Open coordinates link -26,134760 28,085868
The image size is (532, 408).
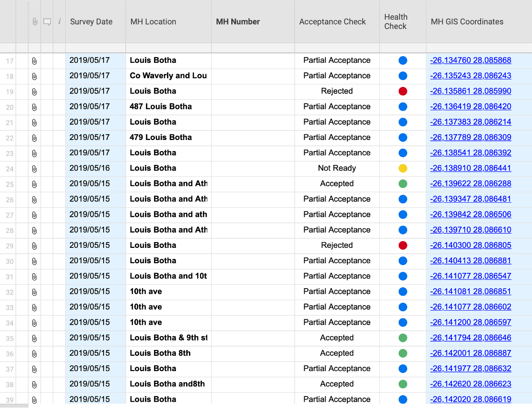tap(471, 60)
